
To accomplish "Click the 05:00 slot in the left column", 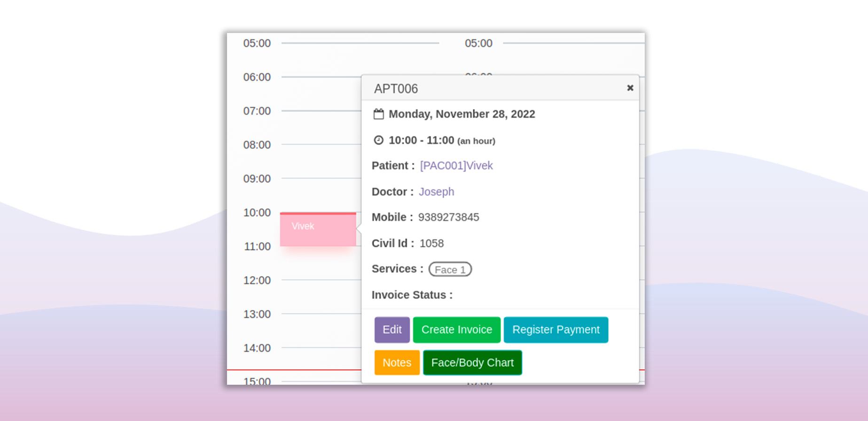I will tap(360, 43).
